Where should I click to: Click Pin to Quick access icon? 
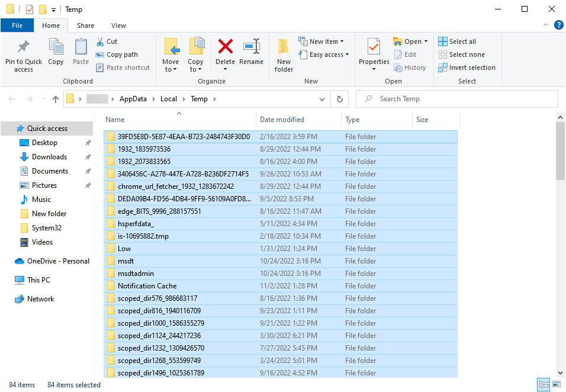24,47
